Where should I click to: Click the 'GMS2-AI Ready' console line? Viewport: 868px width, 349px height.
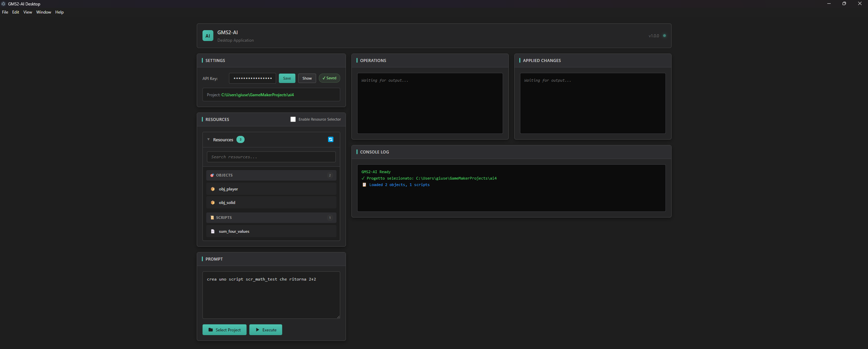pyautogui.click(x=376, y=172)
